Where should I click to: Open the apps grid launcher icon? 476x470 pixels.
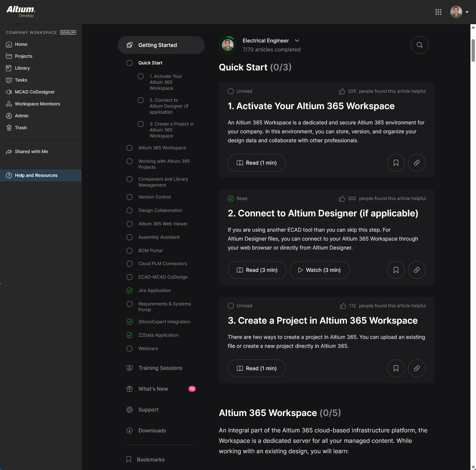(438, 12)
